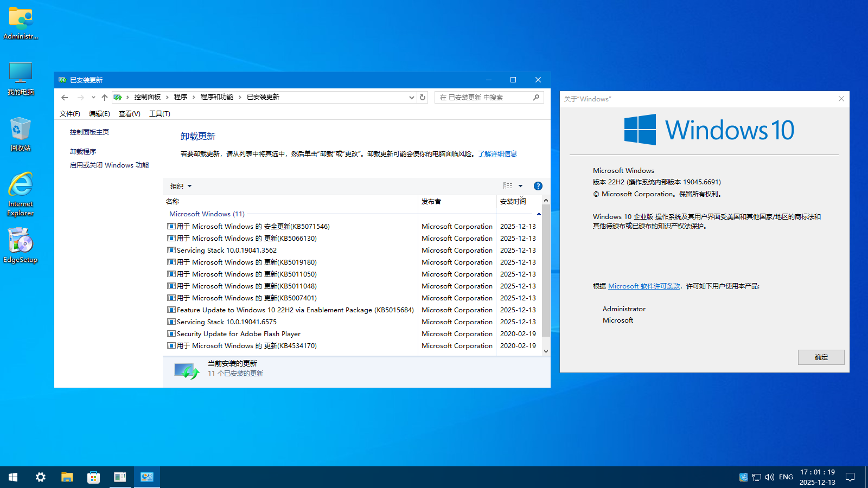This screenshot has width=868, height=488.
Task: Click the Forward arrow in 已安装更新 window
Action: [80, 98]
